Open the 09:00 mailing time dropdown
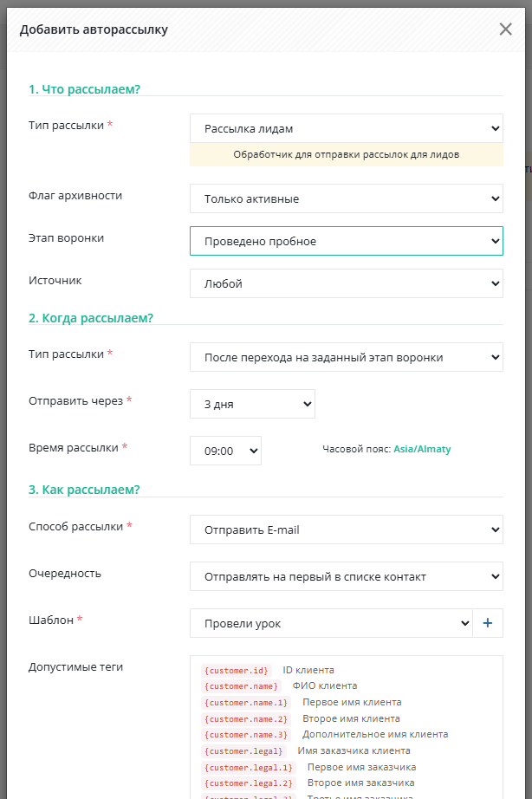 [225, 451]
